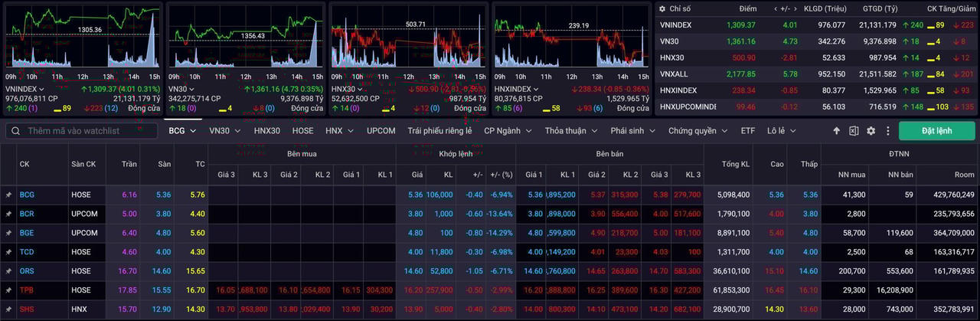Select the UPCOM tab
The width and height of the screenshot is (980, 321).
[x=381, y=131]
